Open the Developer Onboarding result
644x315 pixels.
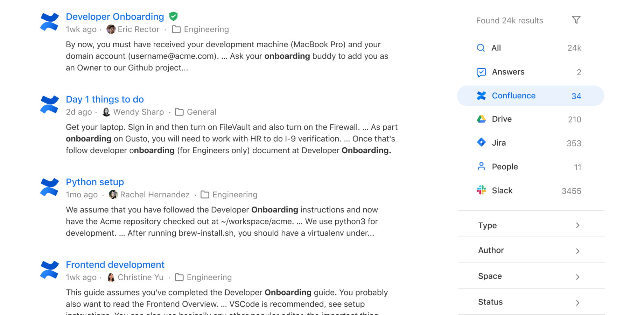pos(115,16)
